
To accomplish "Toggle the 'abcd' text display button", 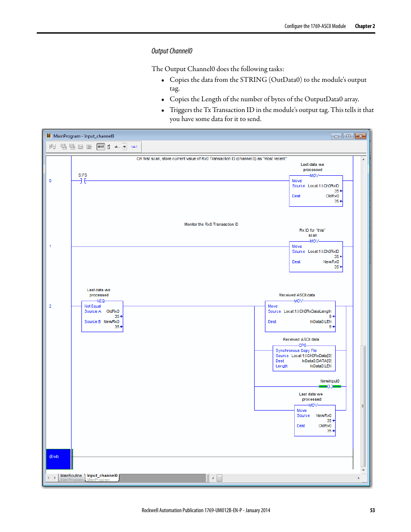I will [100, 146].
